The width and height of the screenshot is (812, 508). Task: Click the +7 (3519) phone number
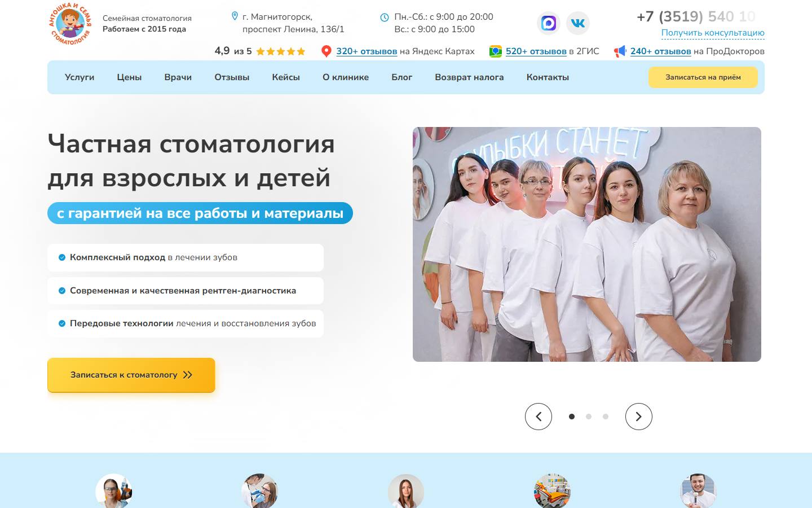pyautogui.click(x=696, y=16)
